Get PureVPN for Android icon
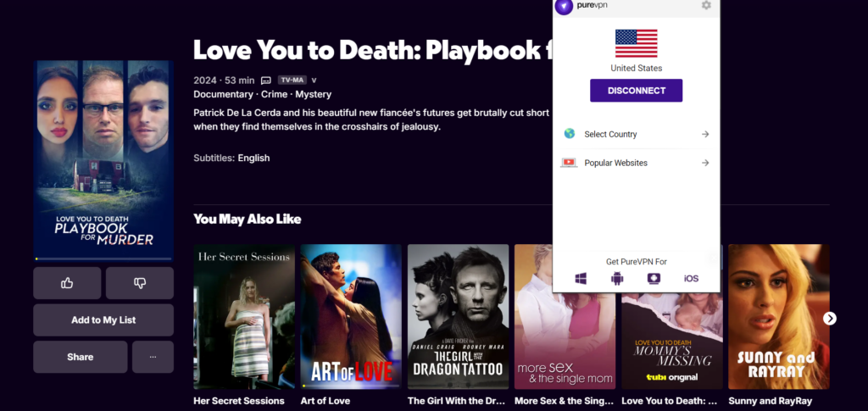This screenshot has width=868, height=411. pos(617,278)
